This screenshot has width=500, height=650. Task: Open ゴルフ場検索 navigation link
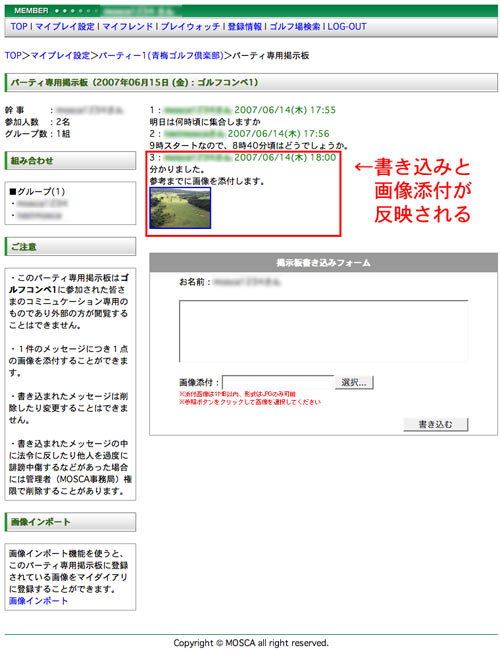pyautogui.click(x=295, y=27)
